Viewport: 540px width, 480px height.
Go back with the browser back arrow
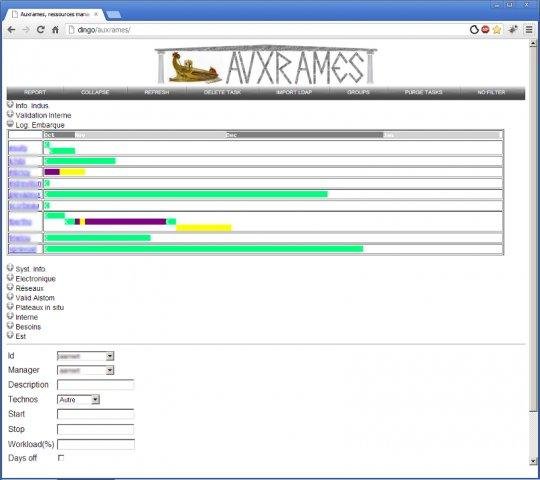click(11, 30)
